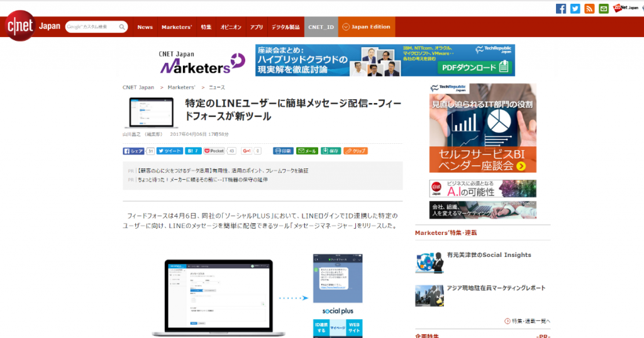Open the Social Insights thumbnail image

tap(429, 263)
